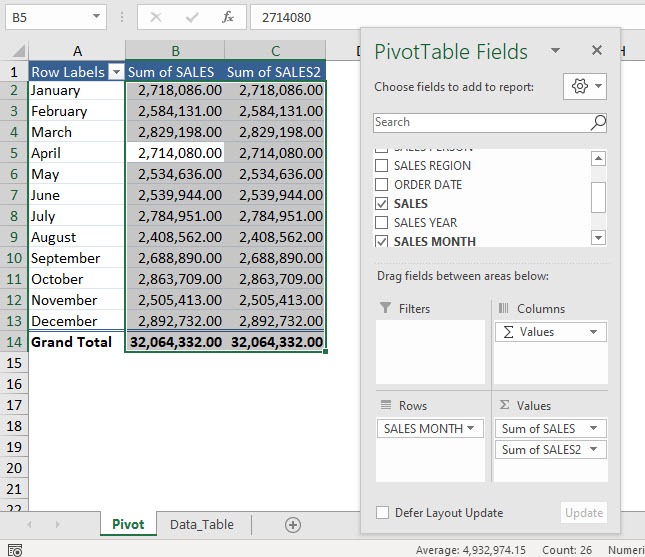Select row 5 header

pyautogui.click(x=14, y=153)
